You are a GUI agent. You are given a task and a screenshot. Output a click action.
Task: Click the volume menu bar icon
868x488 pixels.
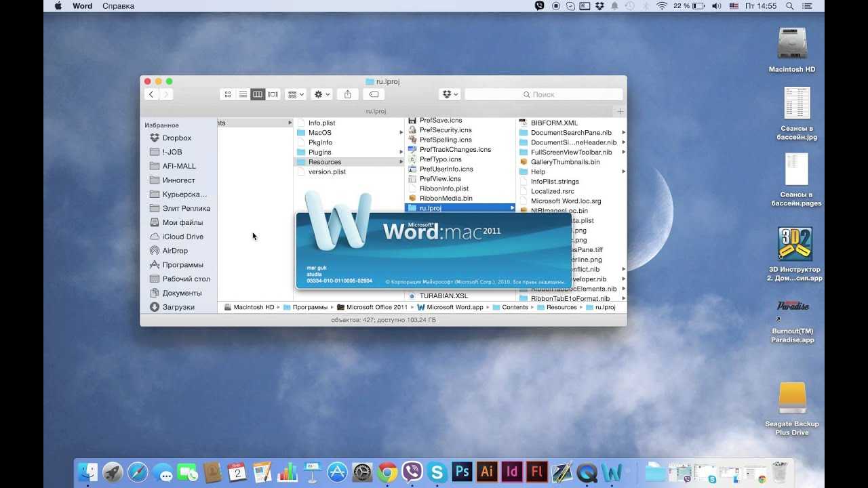point(717,6)
